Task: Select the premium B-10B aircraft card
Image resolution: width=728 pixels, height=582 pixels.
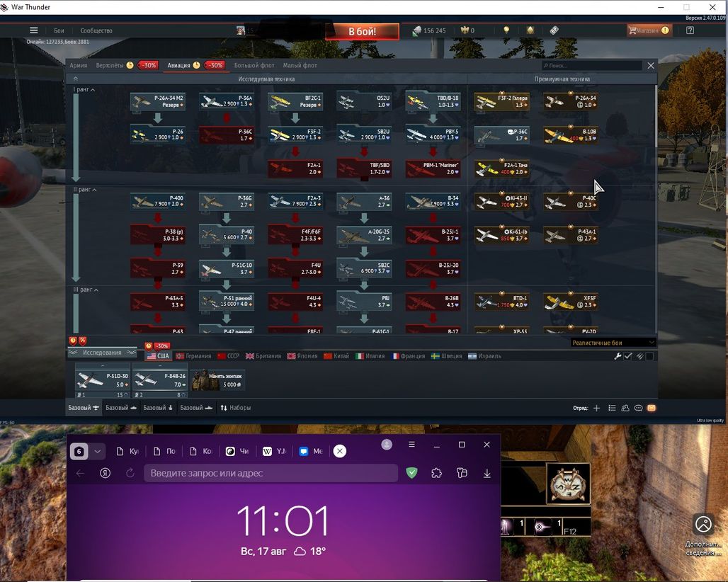Action: coord(571,135)
